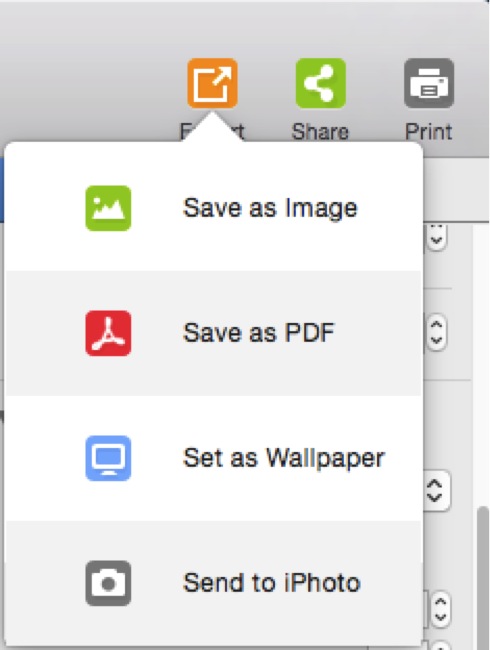Click up arrow of stepper beside Save as PDF

(x=436, y=325)
